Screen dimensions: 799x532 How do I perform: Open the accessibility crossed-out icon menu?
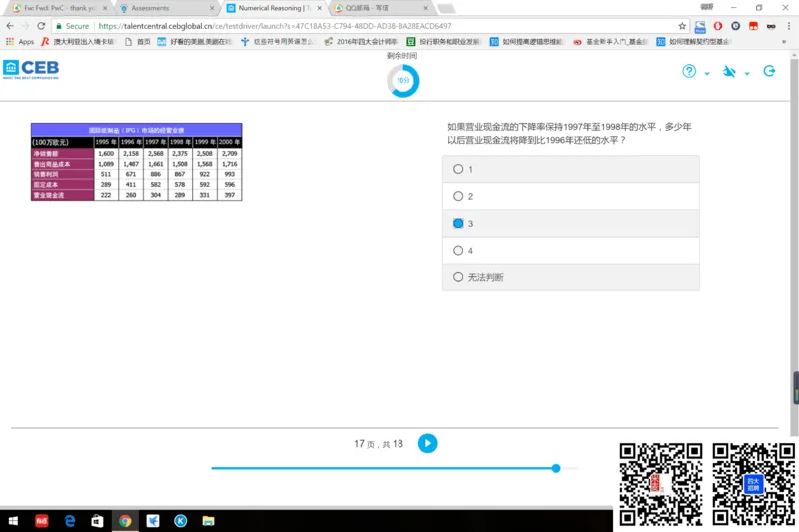point(729,71)
